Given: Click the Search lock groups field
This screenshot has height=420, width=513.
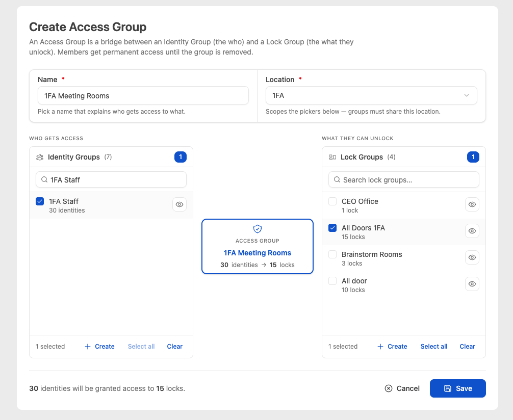Looking at the screenshot, I should point(404,179).
